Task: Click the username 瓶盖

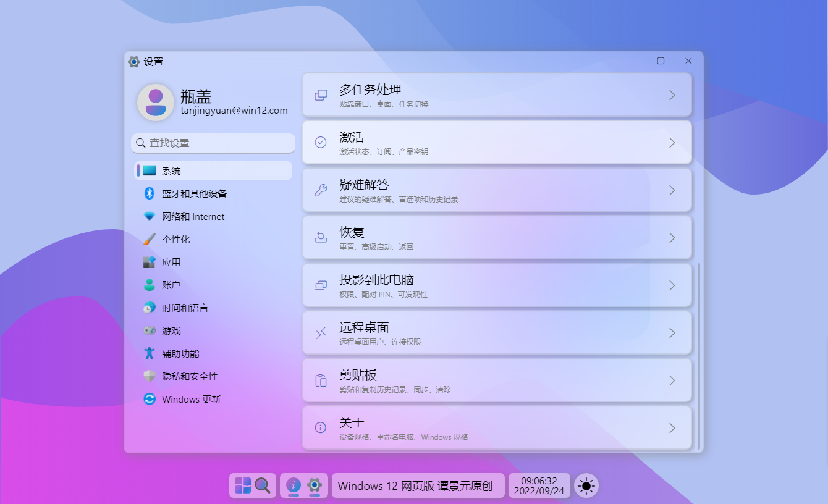Action: pyautogui.click(x=196, y=96)
